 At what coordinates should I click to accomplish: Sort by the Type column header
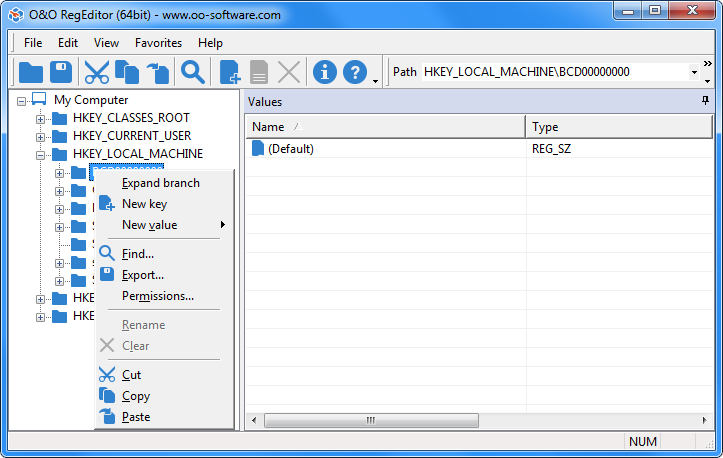619,127
